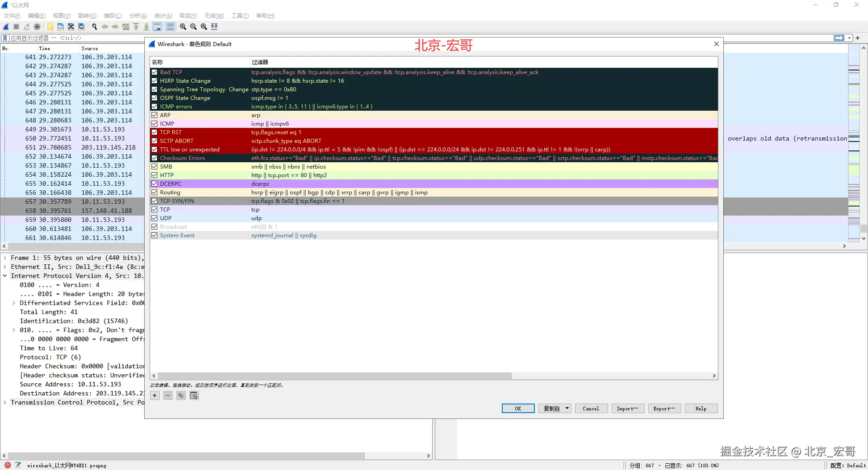Clear all coloring rules icon
Screen dimensions: 868x470
[194, 395]
